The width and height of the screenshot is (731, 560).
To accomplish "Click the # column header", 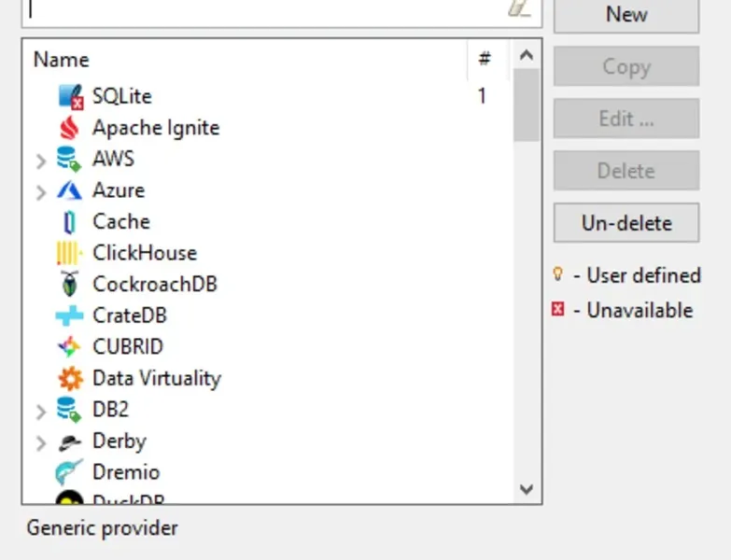I will tap(485, 60).
